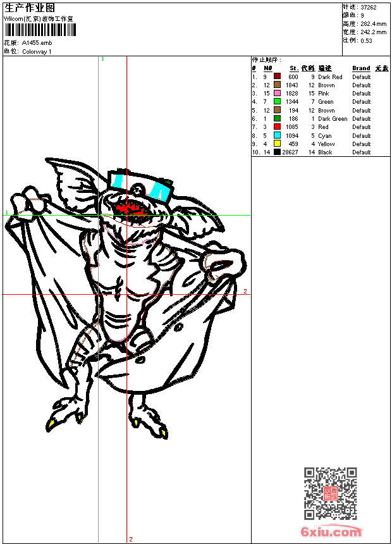Click the "生产作业图" title
The width and height of the screenshot is (392, 544).
30,8
